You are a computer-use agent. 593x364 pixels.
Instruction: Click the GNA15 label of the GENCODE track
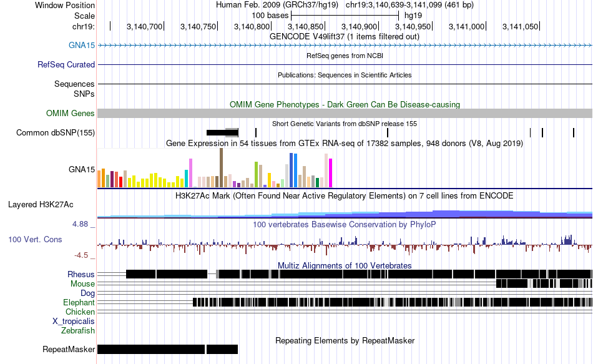pyautogui.click(x=82, y=46)
